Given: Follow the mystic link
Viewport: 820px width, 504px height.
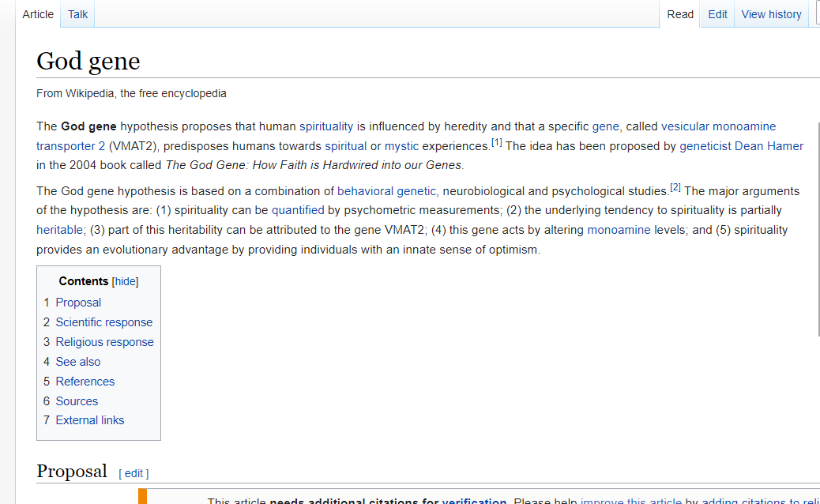Looking at the screenshot, I should 401,146.
